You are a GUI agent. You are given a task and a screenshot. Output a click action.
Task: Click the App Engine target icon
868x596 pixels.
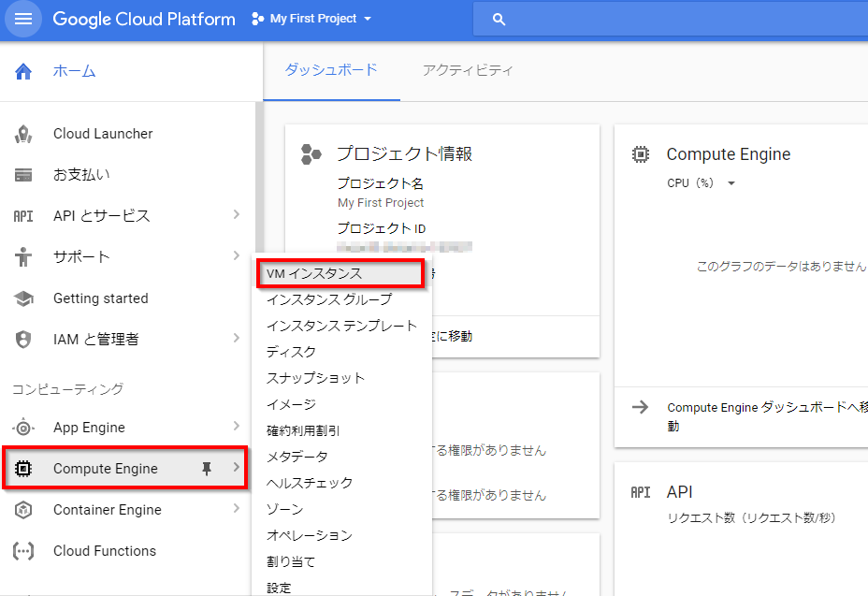point(23,428)
